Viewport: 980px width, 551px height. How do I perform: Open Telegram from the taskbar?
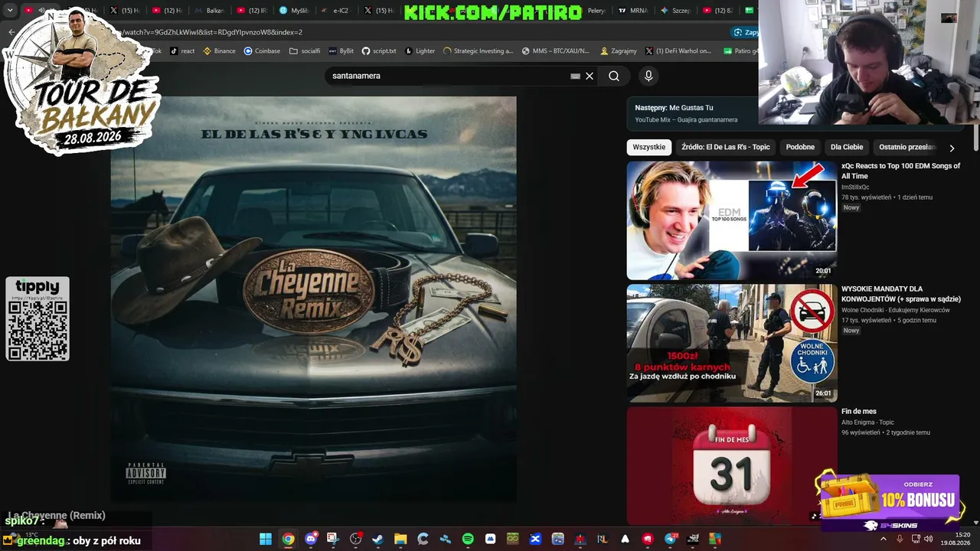pyautogui.click(x=671, y=539)
